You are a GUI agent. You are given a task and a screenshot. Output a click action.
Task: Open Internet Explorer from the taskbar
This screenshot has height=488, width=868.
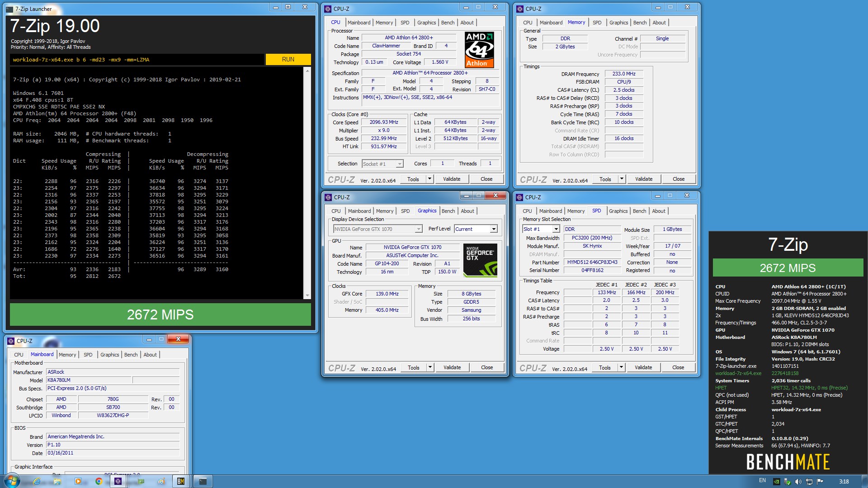click(x=37, y=482)
